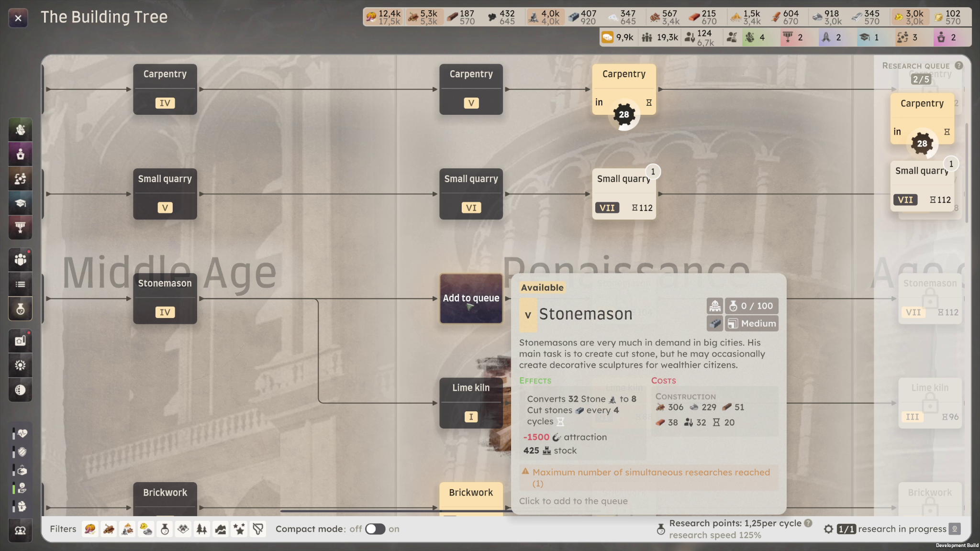980x551 pixels.
Task: Toggle the flask research filter icon
Action: [165, 529]
